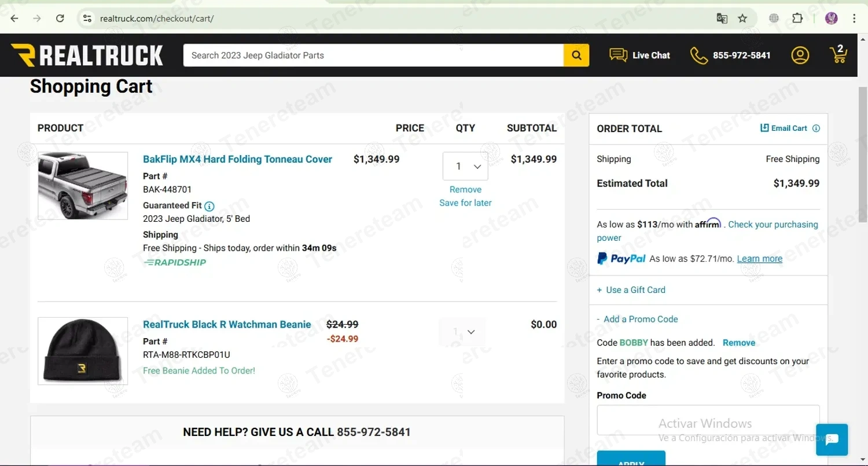The image size is (868, 466).
Task: Go back with the browser back arrow
Action: click(x=14, y=19)
